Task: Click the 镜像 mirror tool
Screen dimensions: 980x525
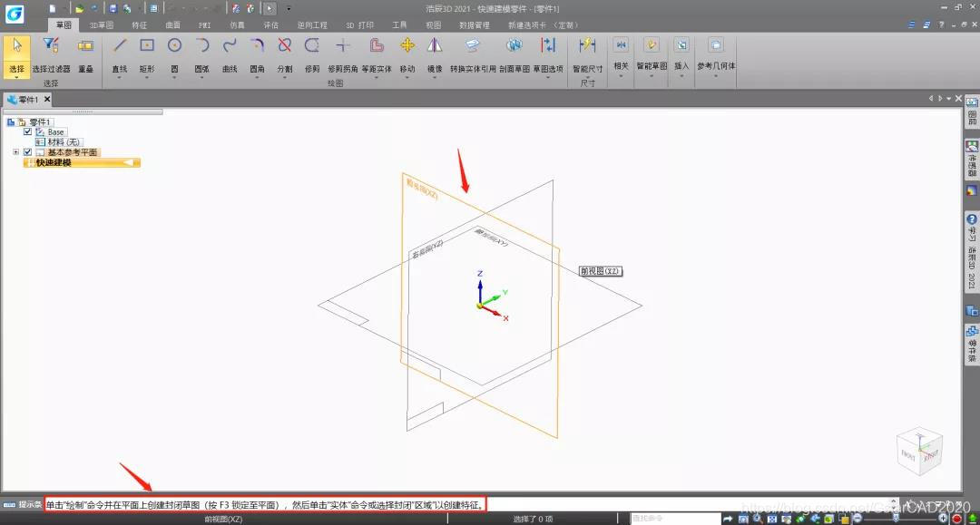Action: (x=435, y=55)
